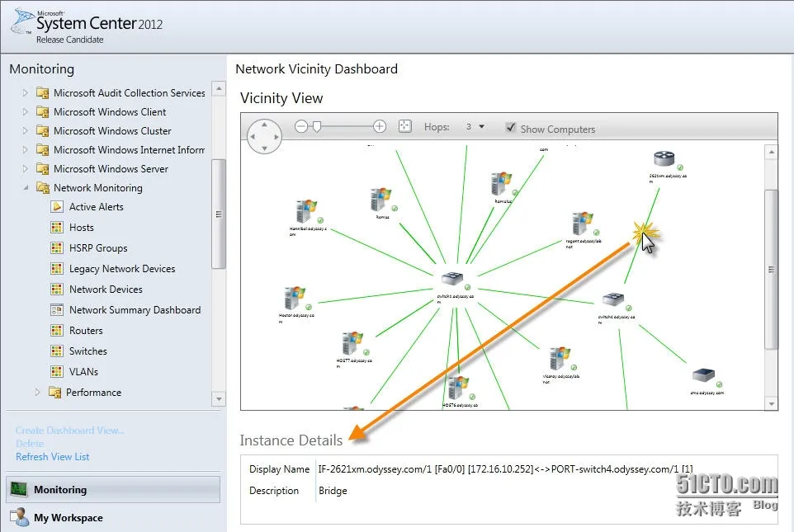Screen dimensions: 794x532
Task: Select the regent computer node icon
Action: (582, 224)
